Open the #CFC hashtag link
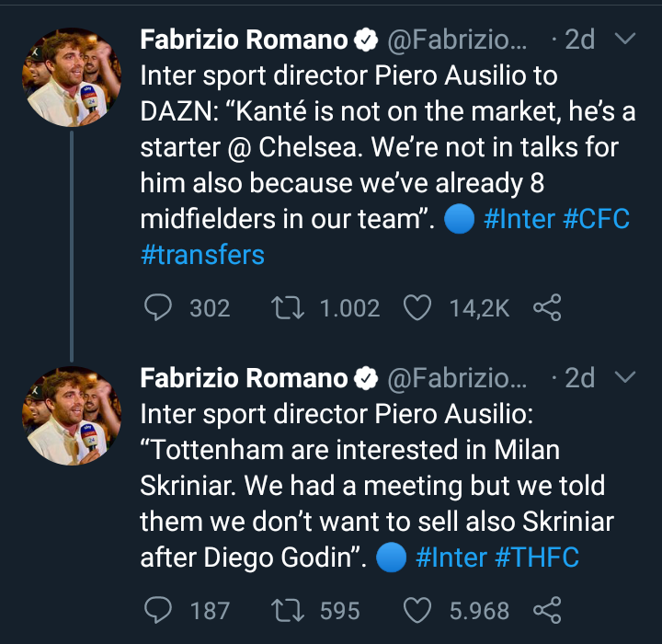This screenshot has width=662, height=644. 593,220
